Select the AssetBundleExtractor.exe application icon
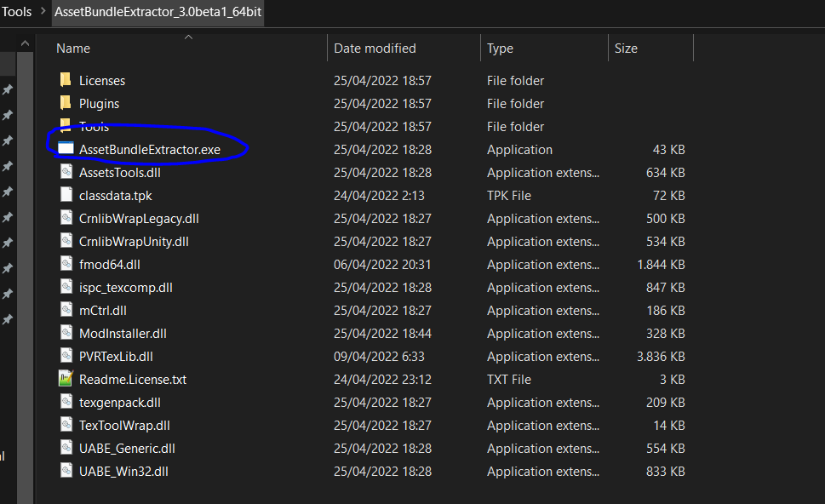This screenshot has height=504, width=825. (x=66, y=149)
